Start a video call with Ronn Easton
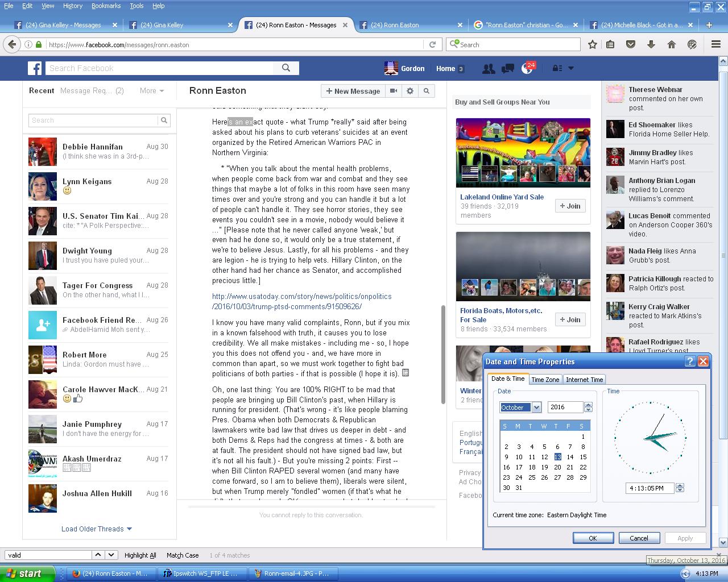Screen dimensions: 728x582 click(393, 91)
